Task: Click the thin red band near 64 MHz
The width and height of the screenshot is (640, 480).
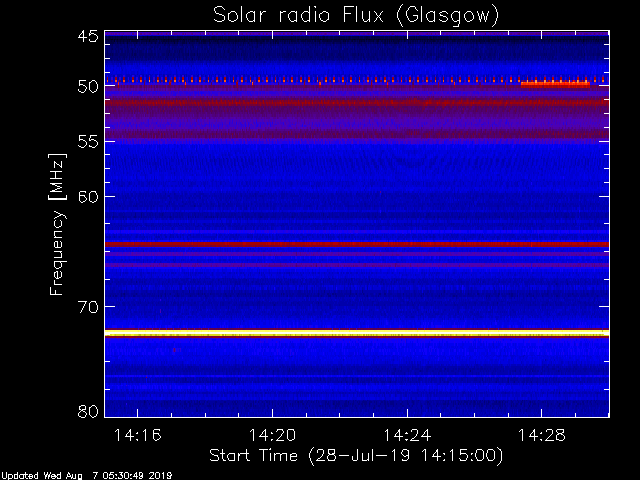Action: (357, 244)
